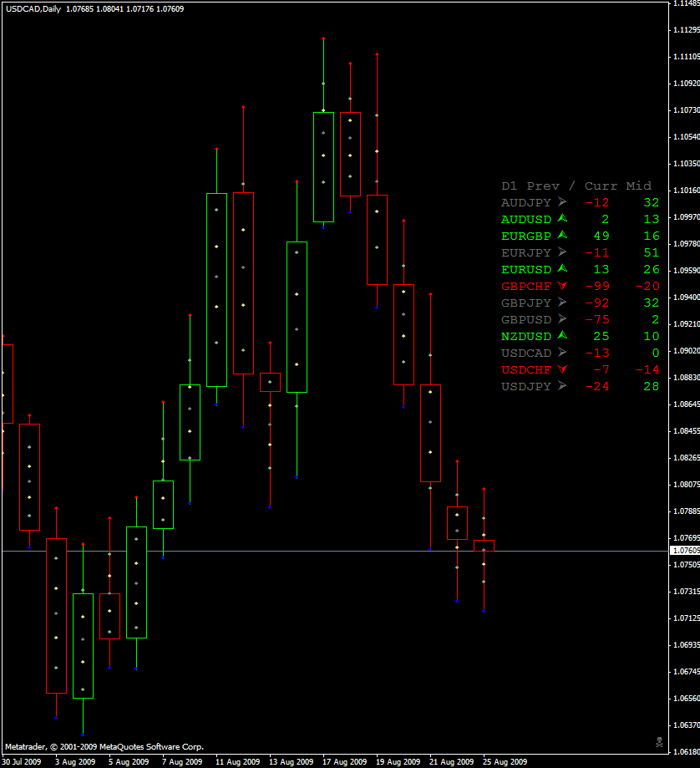Click the gray arrow icon beside GBPUSD
700x768 pixels.
[x=562, y=319]
